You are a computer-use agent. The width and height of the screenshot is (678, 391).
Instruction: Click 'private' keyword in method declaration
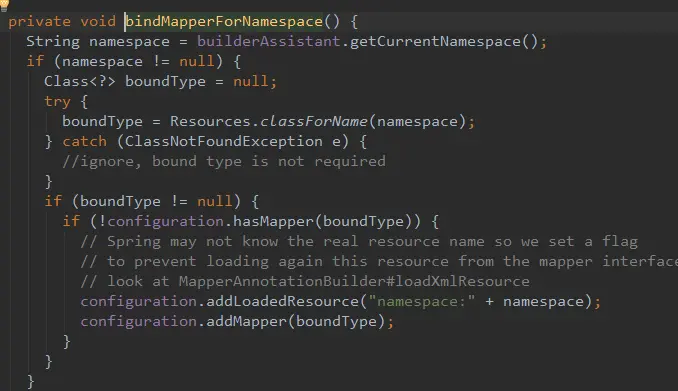(x=39, y=22)
